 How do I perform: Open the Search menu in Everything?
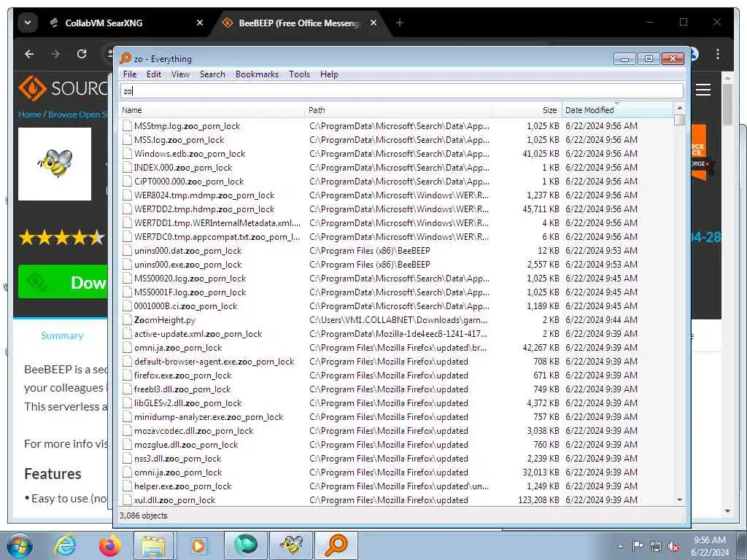(x=212, y=74)
